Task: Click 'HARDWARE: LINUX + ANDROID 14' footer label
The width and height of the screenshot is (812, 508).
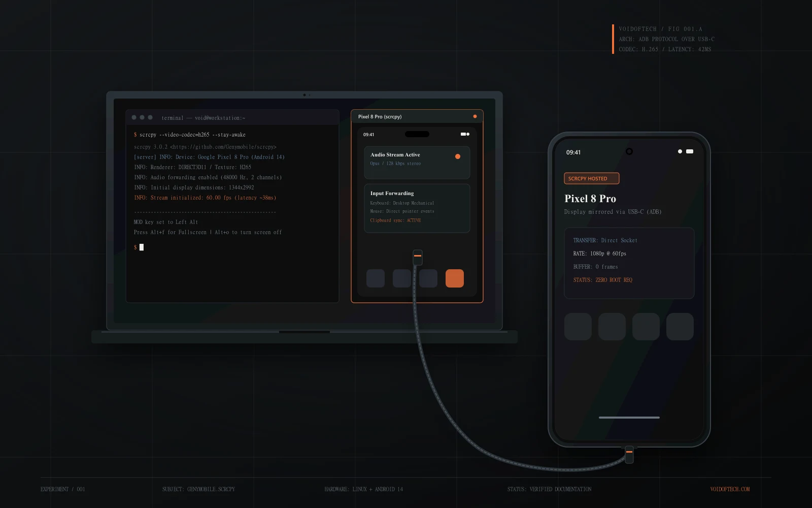Action: click(x=364, y=489)
